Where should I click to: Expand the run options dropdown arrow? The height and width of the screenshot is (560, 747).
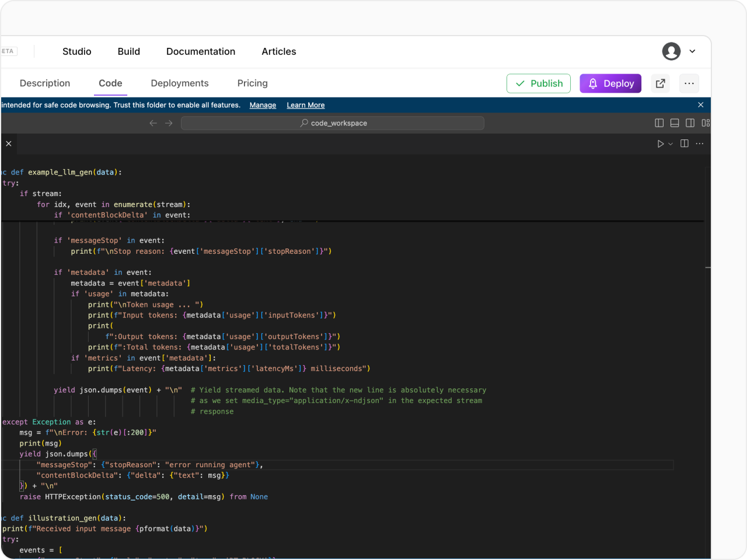tap(671, 144)
